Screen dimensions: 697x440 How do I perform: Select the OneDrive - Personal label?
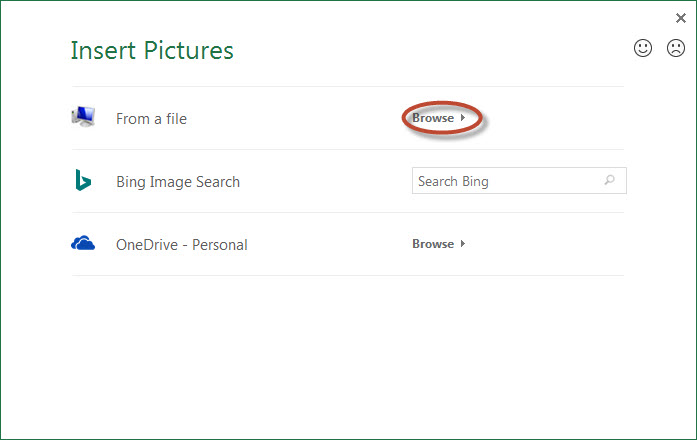(x=181, y=245)
